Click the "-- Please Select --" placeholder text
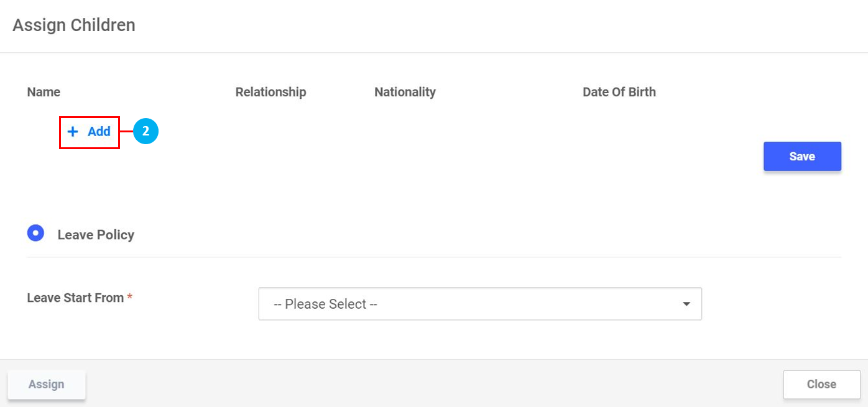 click(x=325, y=304)
